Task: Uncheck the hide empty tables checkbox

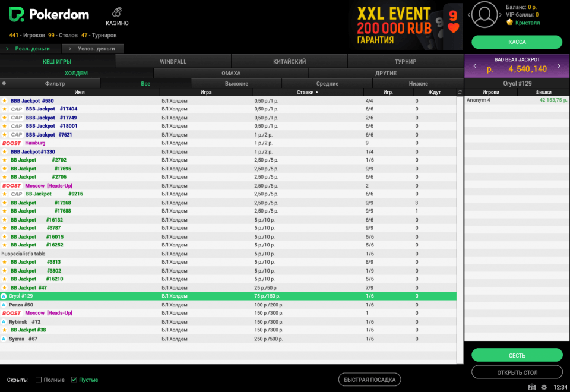Action: click(x=74, y=380)
